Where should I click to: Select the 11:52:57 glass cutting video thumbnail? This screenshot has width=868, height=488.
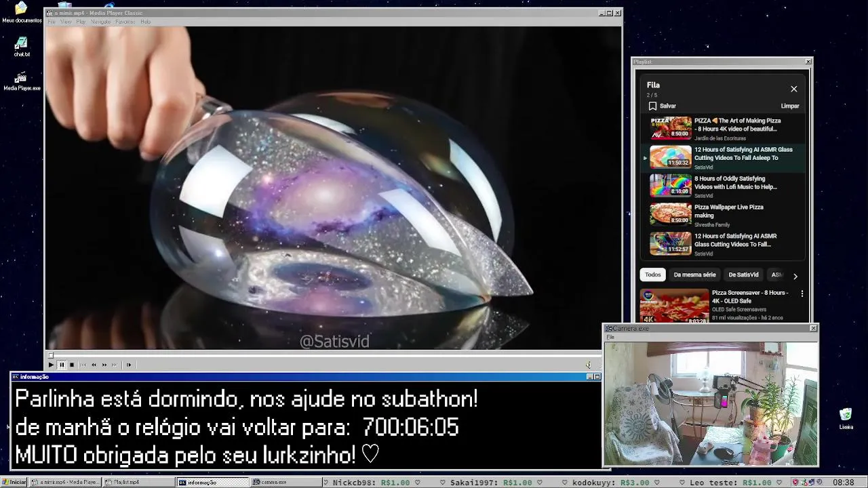point(671,243)
